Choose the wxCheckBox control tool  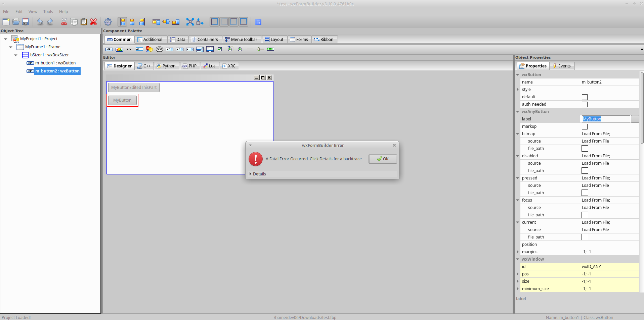tap(220, 49)
